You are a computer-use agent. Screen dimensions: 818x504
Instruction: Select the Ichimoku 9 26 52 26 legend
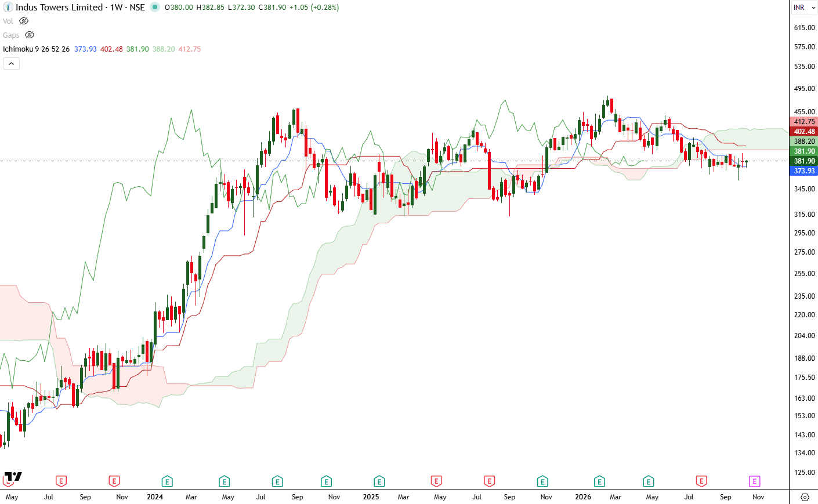(x=36, y=49)
